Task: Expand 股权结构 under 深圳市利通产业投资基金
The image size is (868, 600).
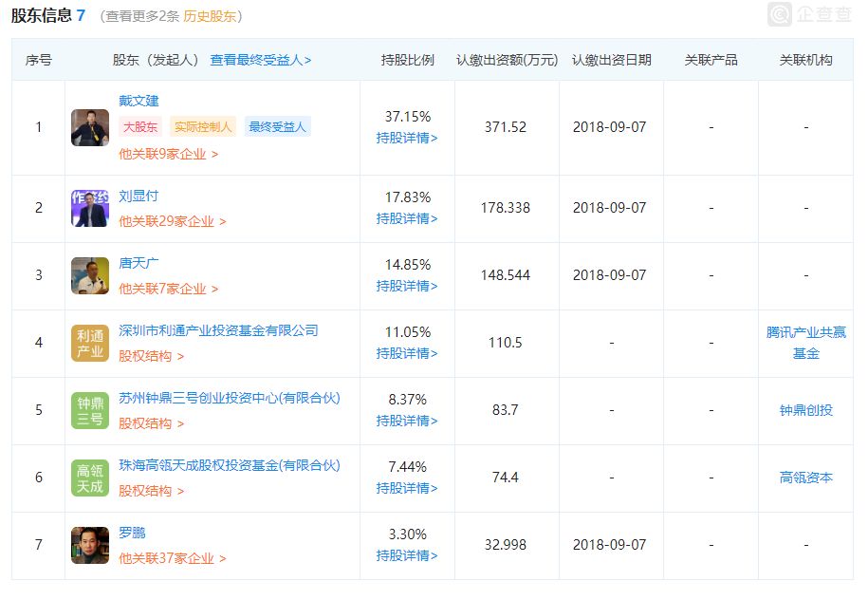Action: tap(151, 356)
